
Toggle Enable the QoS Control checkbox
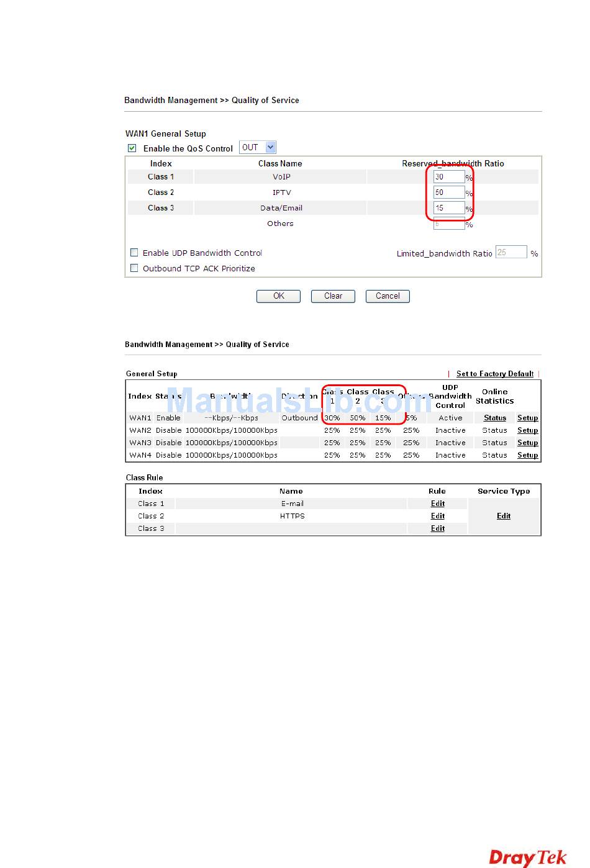tap(132, 148)
